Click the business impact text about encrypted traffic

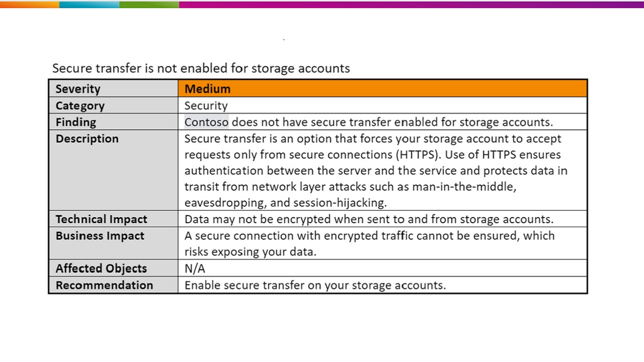click(369, 243)
